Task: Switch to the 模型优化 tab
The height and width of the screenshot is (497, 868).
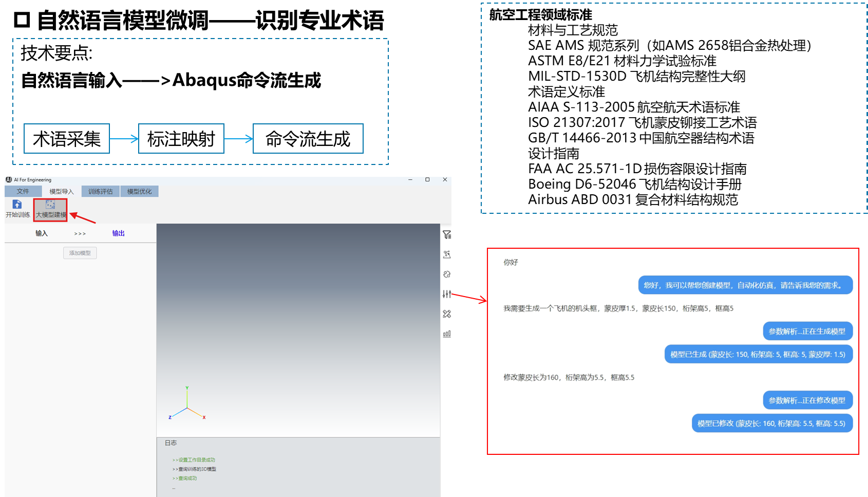Action: [x=139, y=191]
